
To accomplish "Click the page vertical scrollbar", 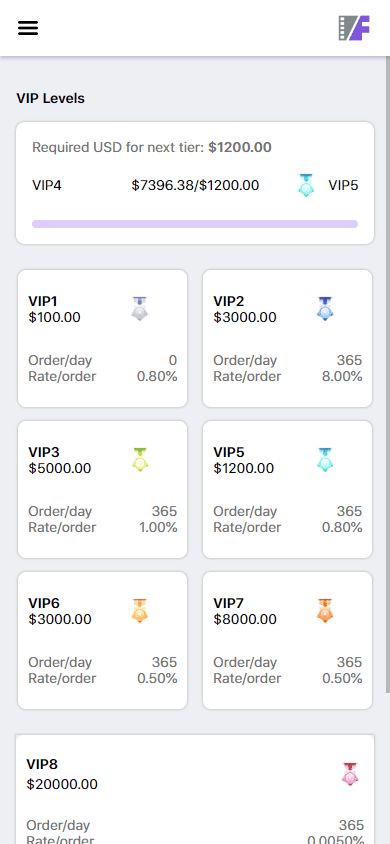I will pos(387,374).
